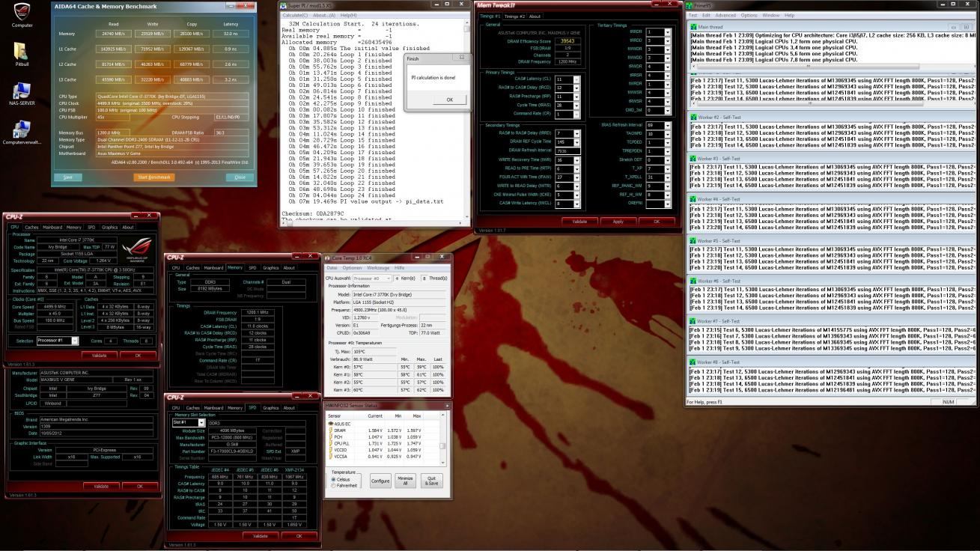This screenshot has width=980, height=551.
Task: Click the ASUS EC sensor icon in HWiNFO32
Action: [331, 424]
